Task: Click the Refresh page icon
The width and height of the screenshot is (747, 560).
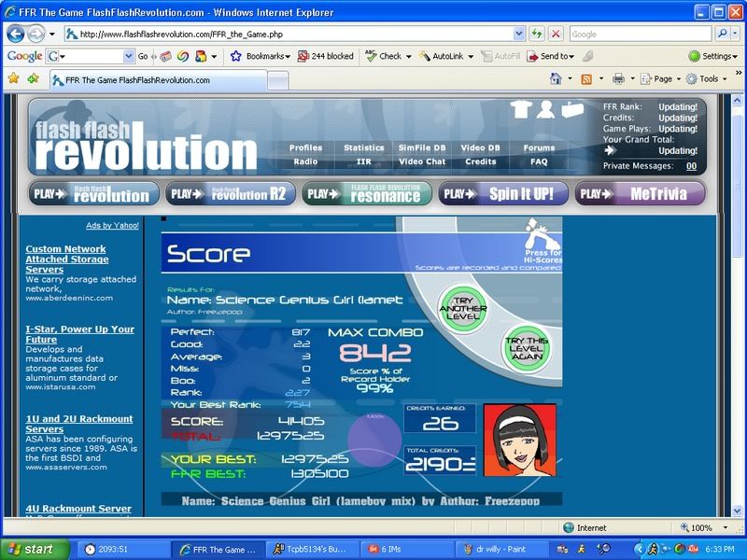Action: pos(537,34)
